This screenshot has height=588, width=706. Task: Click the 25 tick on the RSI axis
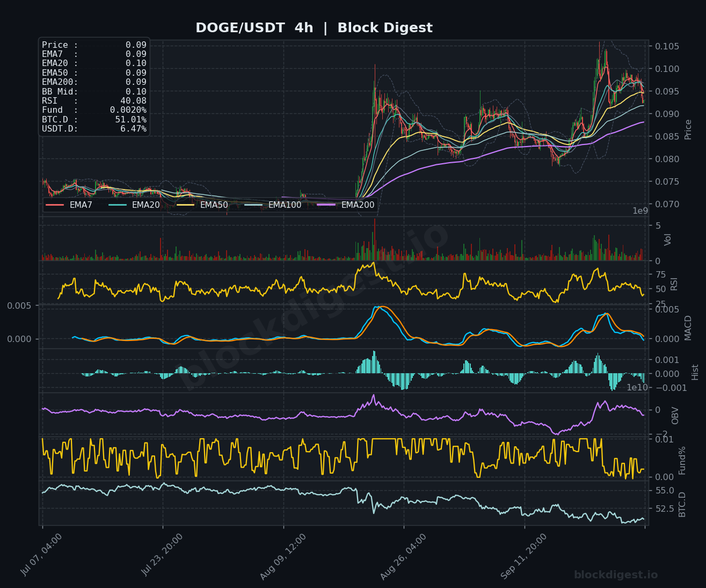(660, 303)
